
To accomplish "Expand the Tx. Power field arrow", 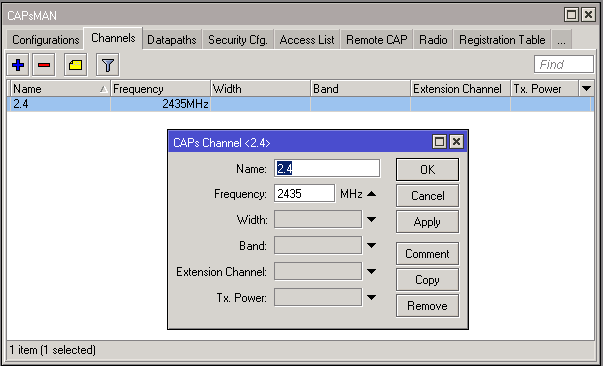I will pyautogui.click(x=371, y=297).
